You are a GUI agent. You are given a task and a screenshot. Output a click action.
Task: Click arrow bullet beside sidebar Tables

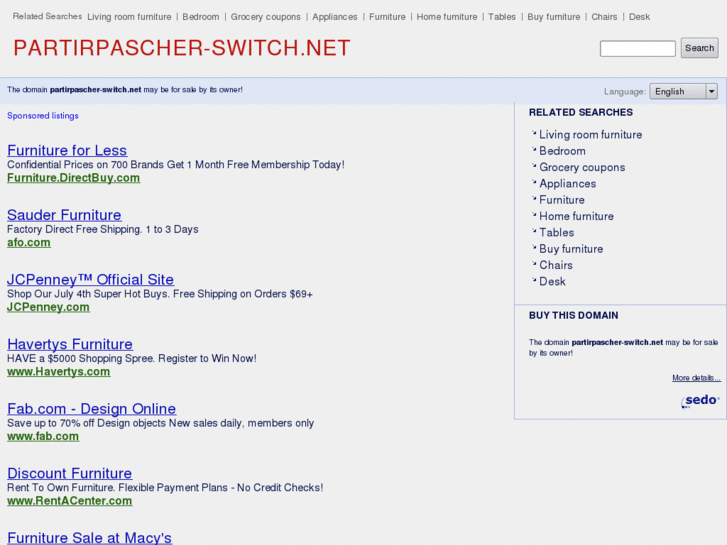click(x=534, y=231)
